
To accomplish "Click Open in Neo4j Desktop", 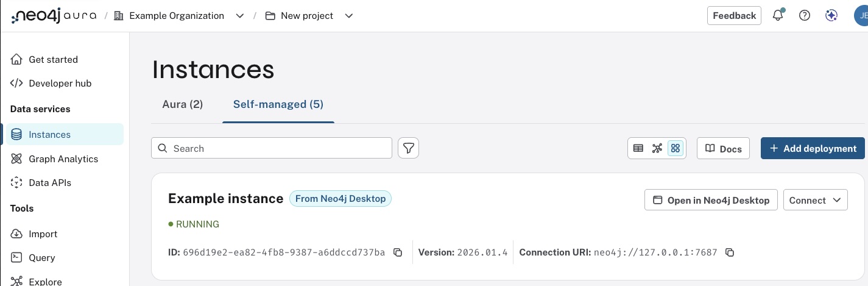I will tap(711, 200).
